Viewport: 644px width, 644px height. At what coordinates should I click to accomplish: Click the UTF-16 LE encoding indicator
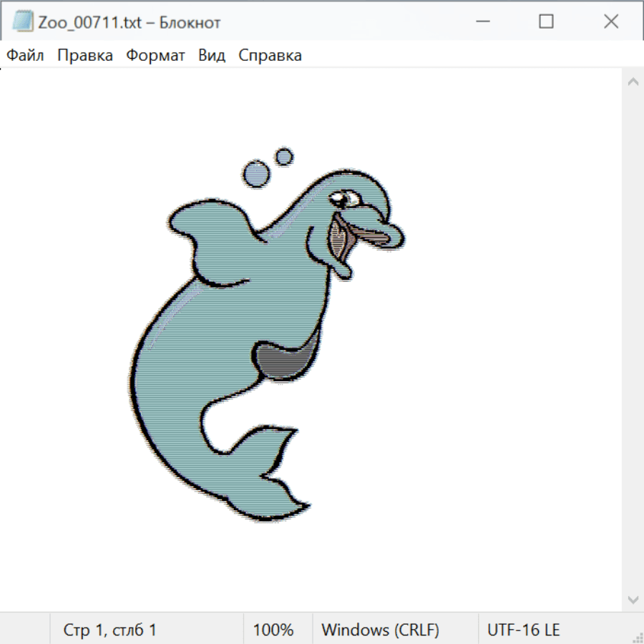(523, 630)
